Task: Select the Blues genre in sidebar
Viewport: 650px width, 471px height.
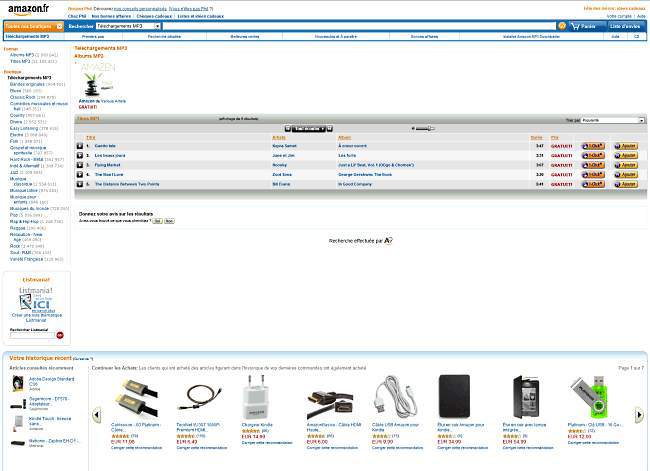Action: coord(15,91)
